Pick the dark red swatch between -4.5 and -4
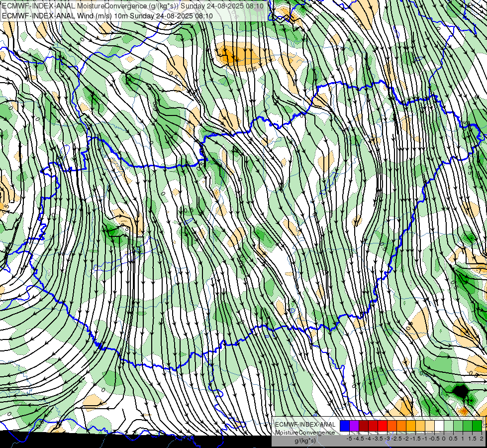The height and width of the screenshot is (448, 487). tap(364, 426)
